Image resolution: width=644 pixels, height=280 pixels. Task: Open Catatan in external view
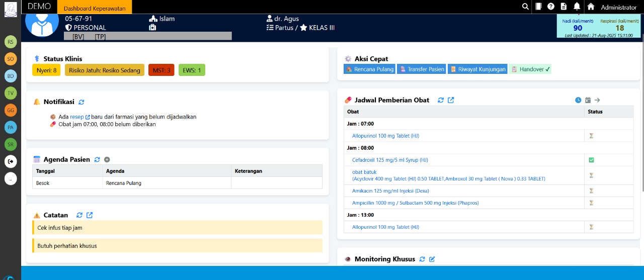90,215
